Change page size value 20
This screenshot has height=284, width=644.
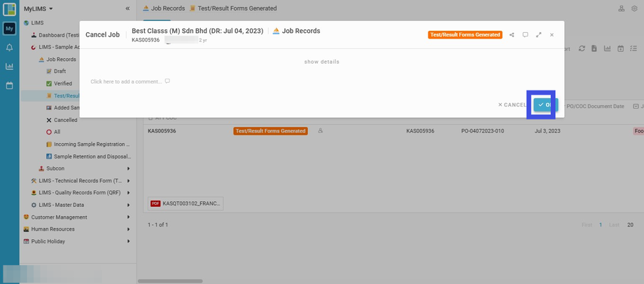pos(630,224)
